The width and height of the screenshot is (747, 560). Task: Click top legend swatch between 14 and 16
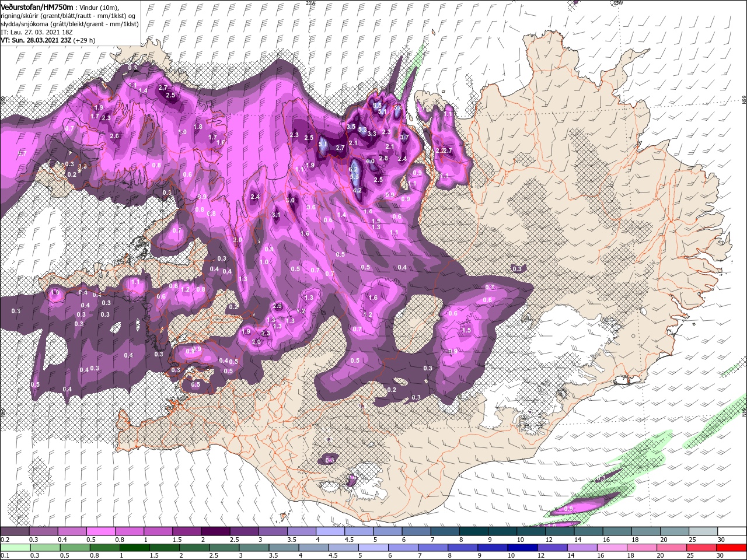588,531
